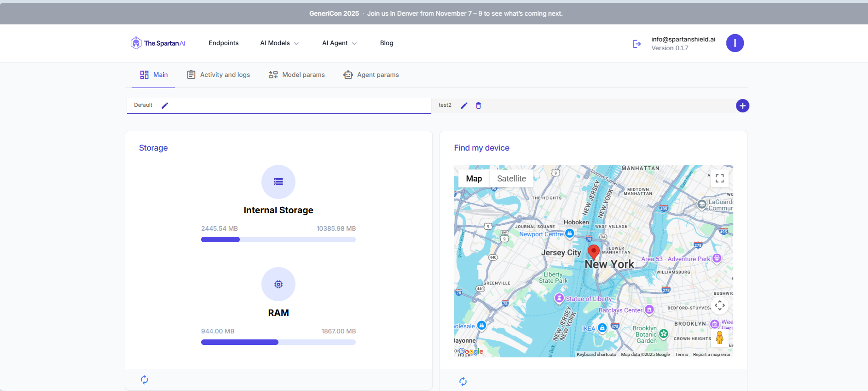Refresh the Storage card
This screenshot has height=391, width=868.
(x=144, y=379)
